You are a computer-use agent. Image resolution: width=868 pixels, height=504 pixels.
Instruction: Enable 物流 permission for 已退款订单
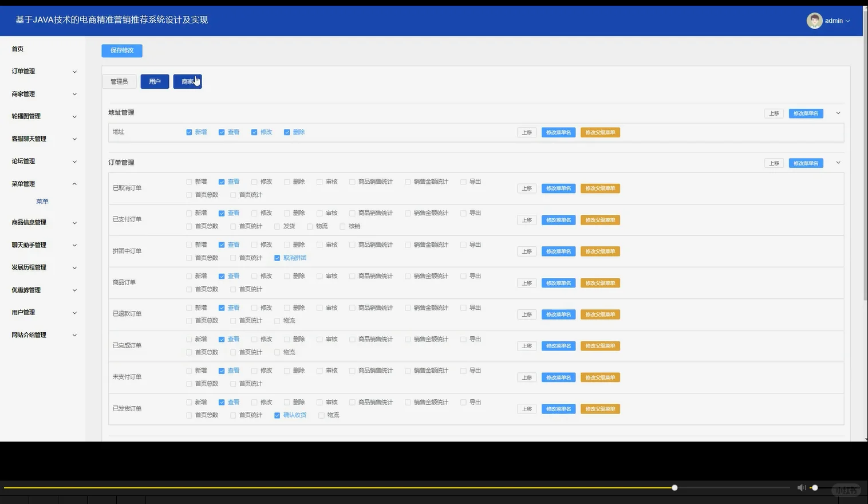(277, 321)
